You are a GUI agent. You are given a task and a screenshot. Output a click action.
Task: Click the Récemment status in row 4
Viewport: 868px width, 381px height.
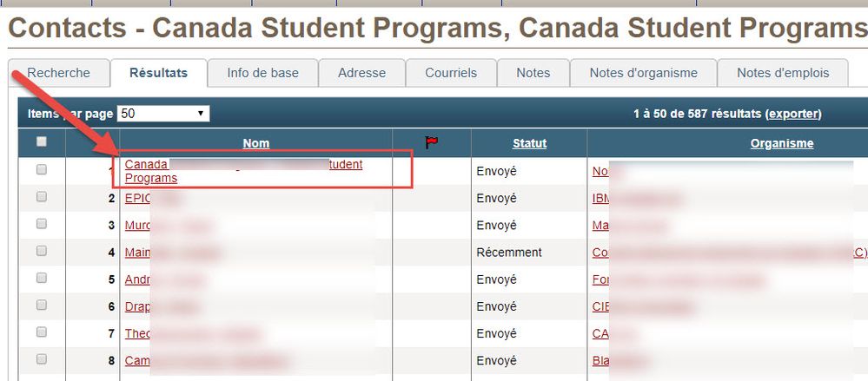tap(509, 253)
